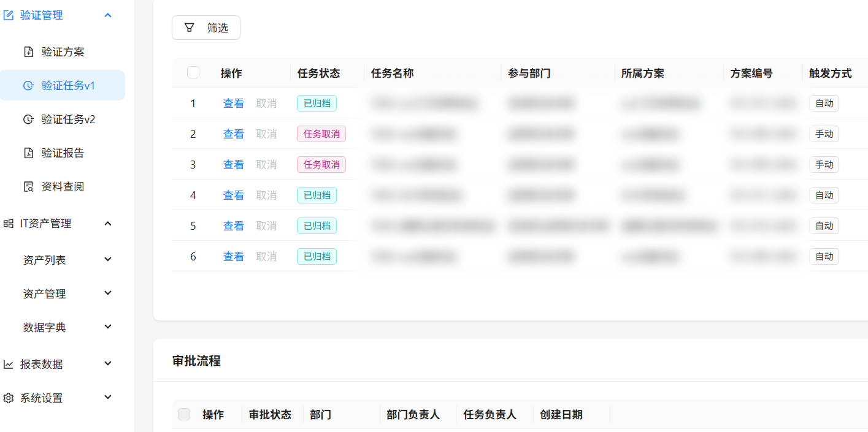
Task: Click the 资料查阅 search document icon
Action: click(28, 187)
